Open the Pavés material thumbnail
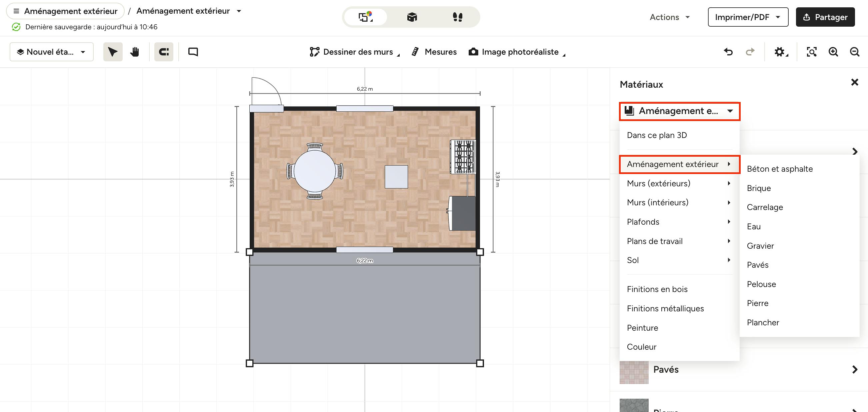 (634, 372)
